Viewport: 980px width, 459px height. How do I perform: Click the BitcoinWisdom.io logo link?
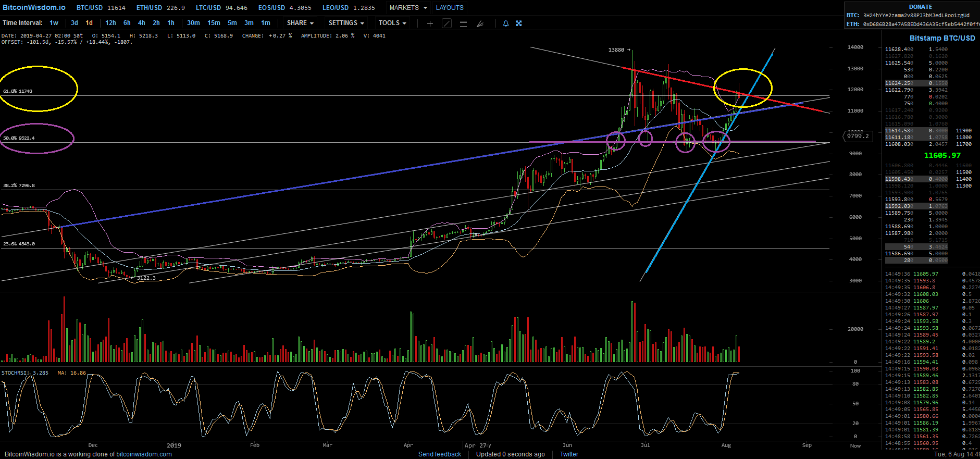coord(34,7)
